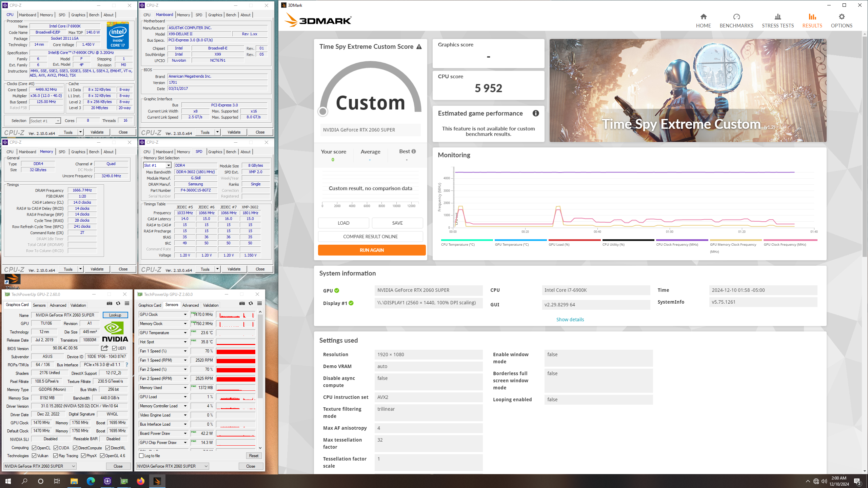868x488 pixels.
Task: Toggle the OpenCL checkbox
Action: tap(34, 448)
